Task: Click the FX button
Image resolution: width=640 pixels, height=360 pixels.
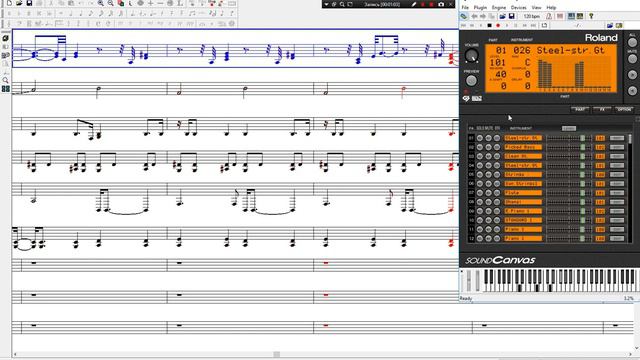Action: click(602, 109)
